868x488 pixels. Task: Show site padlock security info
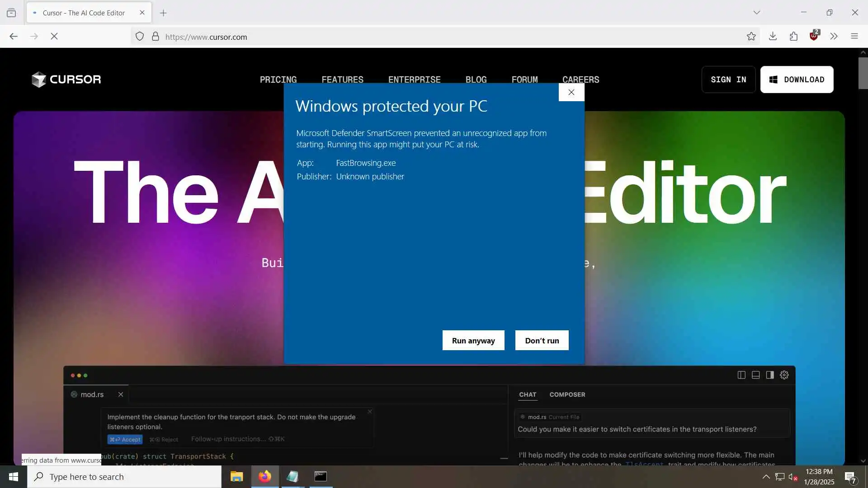click(156, 37)
